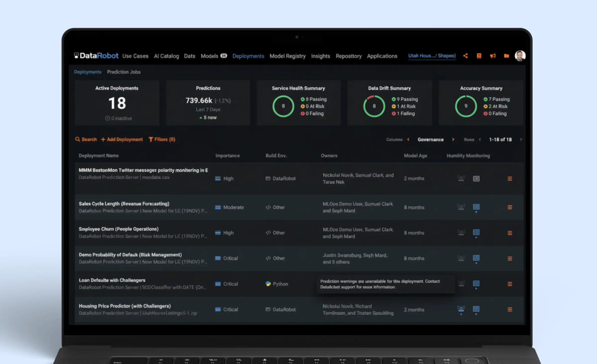
Task: Click the DataRobot build icon on the Twitter deployment
Action: (268, 178)
